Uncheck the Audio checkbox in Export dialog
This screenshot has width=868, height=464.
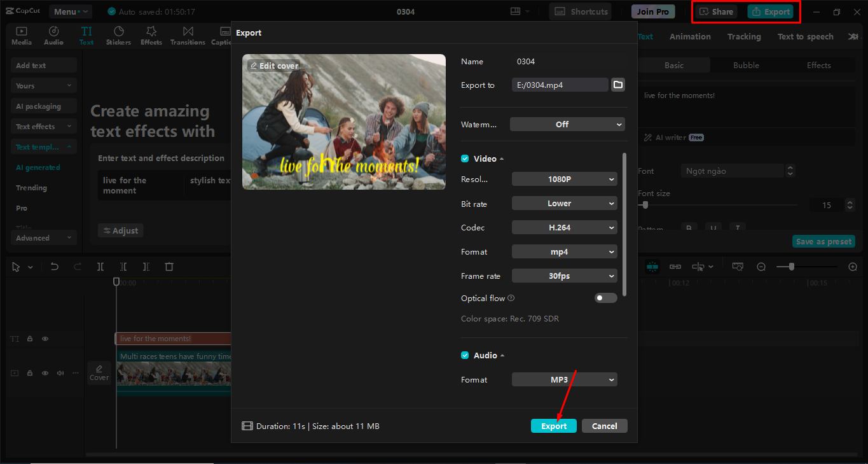coord(465,355)
